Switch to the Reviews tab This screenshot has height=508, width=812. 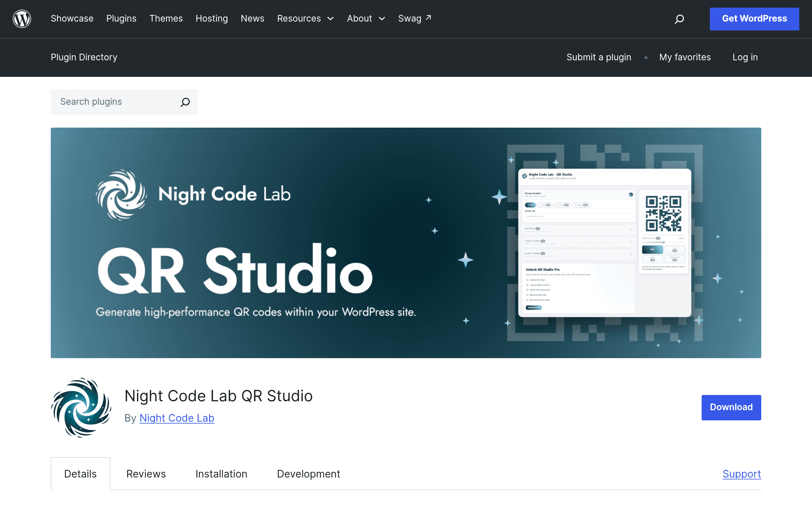tap(146, 474)
